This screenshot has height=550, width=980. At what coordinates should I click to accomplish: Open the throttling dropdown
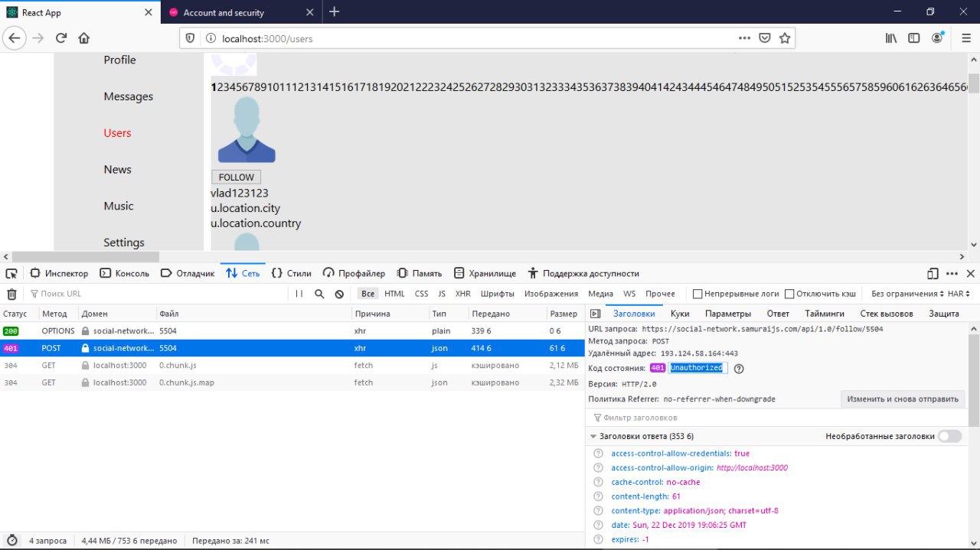(906, 294)
